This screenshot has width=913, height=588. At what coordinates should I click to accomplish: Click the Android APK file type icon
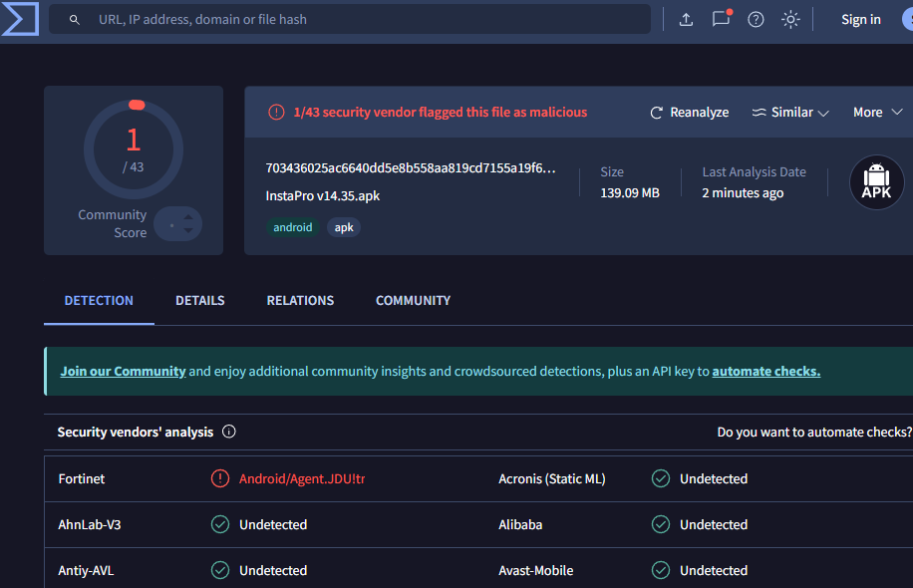tap(876, 183)
